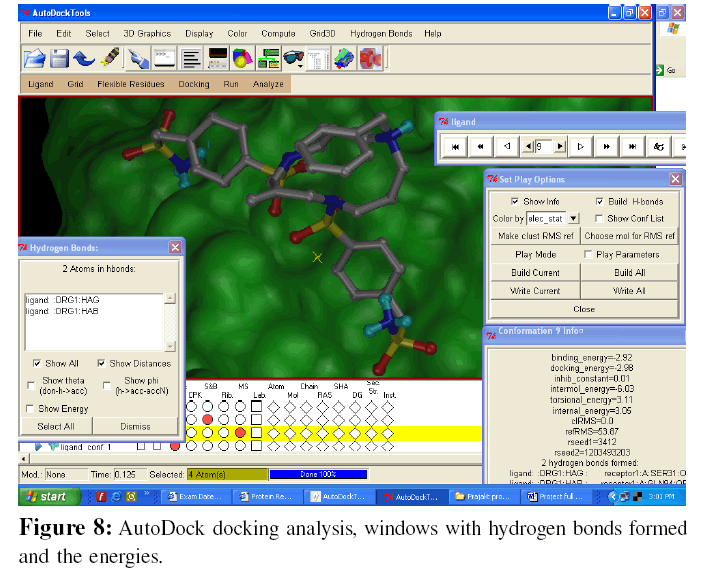Open the Hydrogen Bonds menu
Image resolution: width=711 pixels, height=578 pixels.
[380, 33]
